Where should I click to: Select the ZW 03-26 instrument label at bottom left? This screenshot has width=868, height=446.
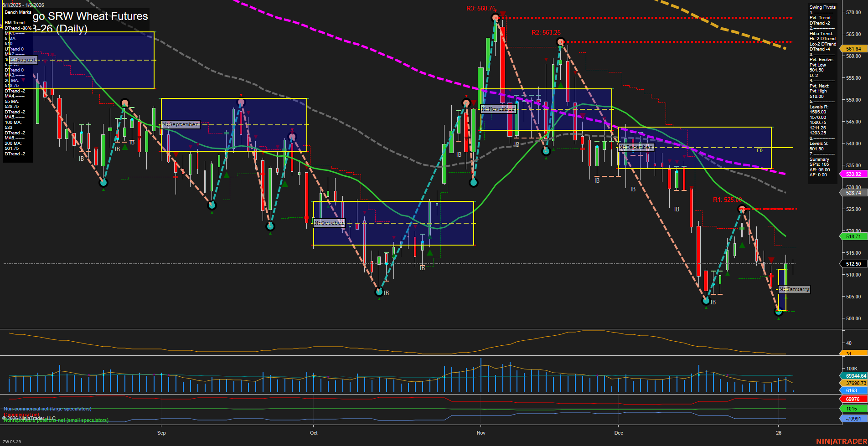tap(12, 441)
